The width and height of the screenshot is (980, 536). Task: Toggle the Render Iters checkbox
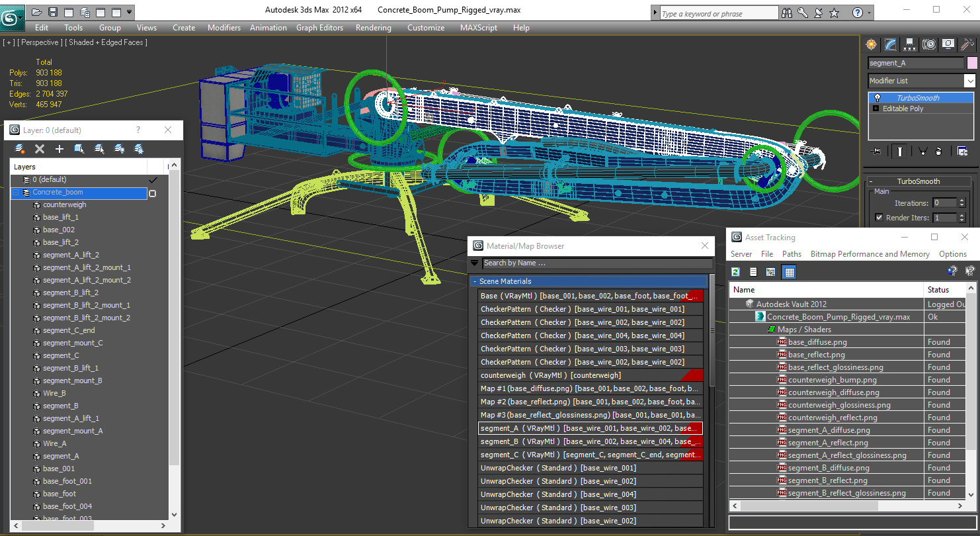coord(879,218)
